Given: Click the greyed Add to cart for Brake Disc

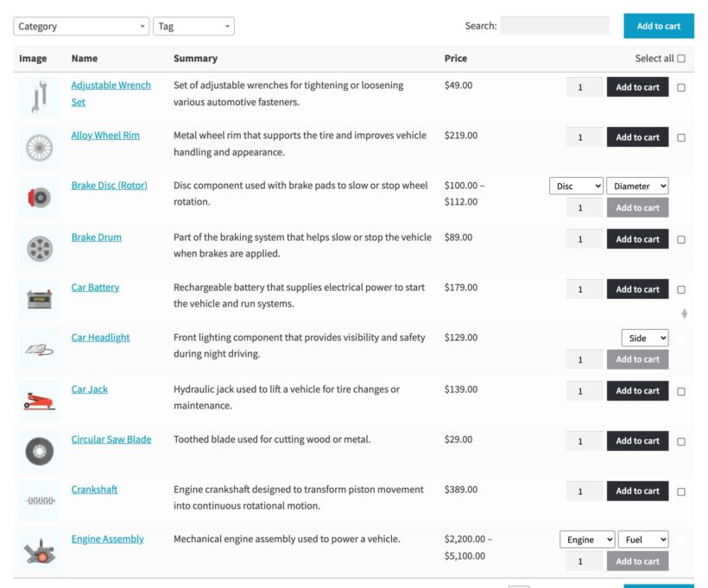Looking at the screenshot, I should [x=637, y=208].
